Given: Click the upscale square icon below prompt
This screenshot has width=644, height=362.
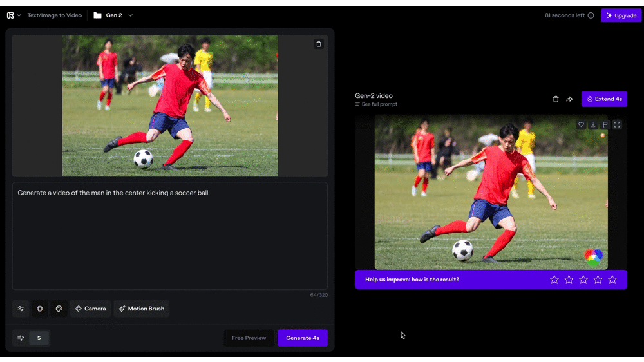Looking at the screenshot, I should pyautogui.click(x=40, y=309).
